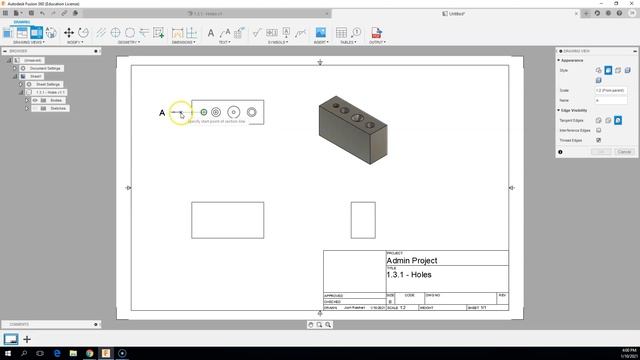640x360 pixels.
Task: Expand the Document Settings tree node
Action: [x=15, y=68]
